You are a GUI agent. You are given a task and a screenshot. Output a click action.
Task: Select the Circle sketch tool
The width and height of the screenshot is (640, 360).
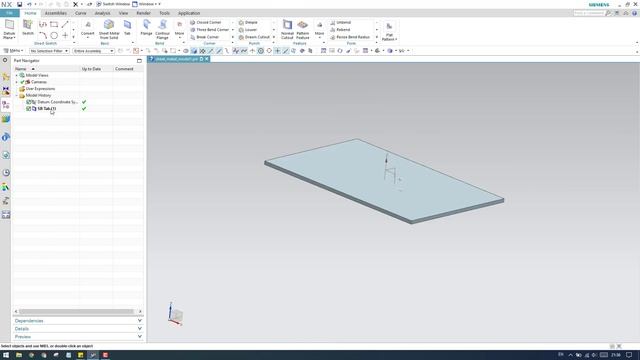coord(54,35)
